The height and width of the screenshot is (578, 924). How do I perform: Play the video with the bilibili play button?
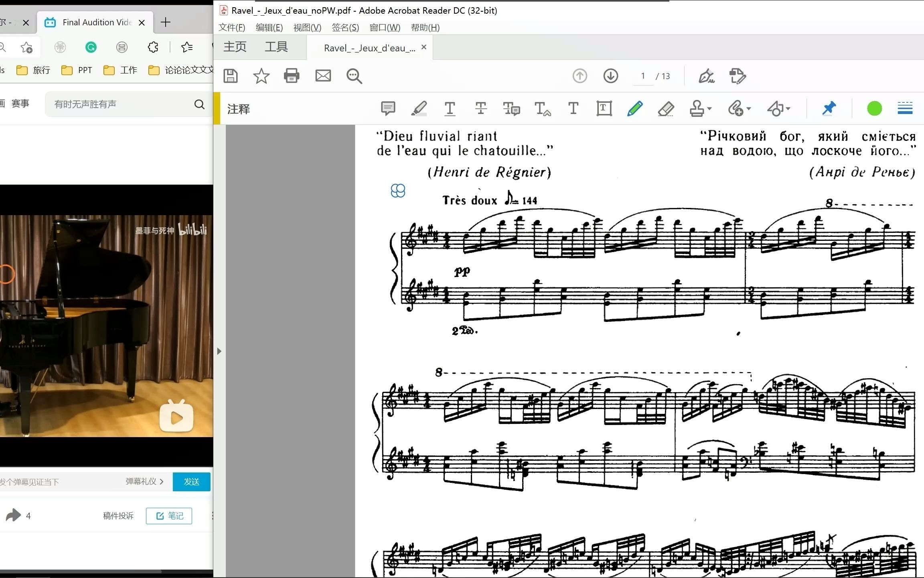tap(176, 416)
